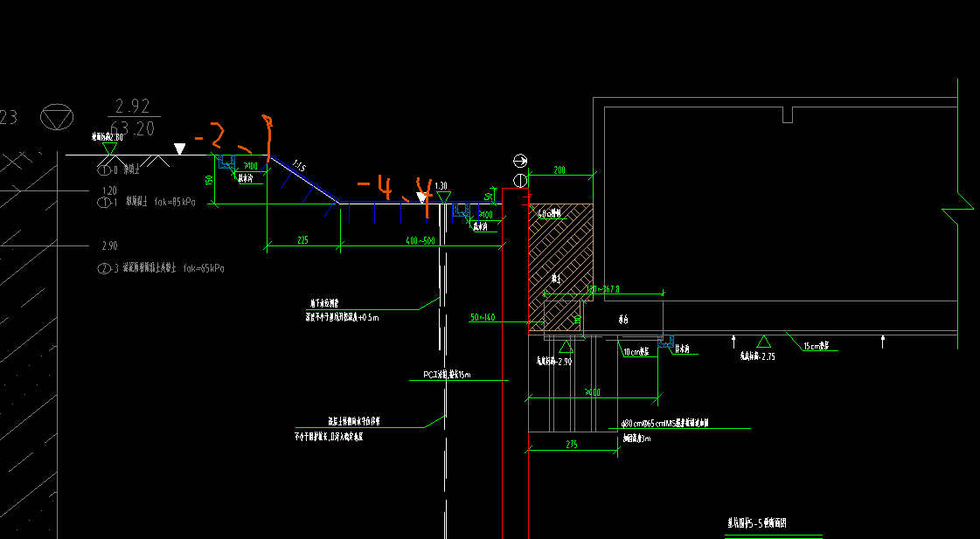Select the 10cm cushion layer label

[x=636, y=352]
